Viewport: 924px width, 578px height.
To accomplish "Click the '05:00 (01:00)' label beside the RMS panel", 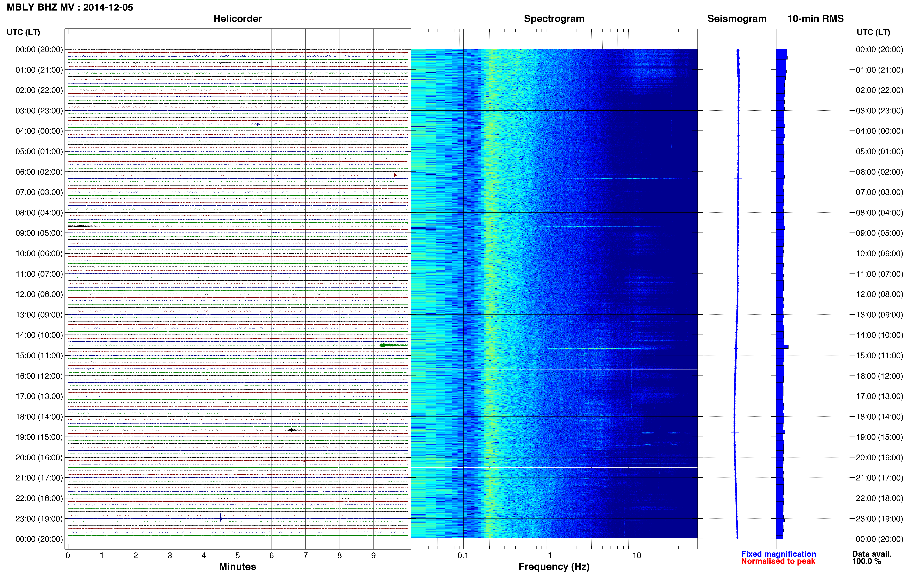I will pyautogui.click(x=879, y=151).
